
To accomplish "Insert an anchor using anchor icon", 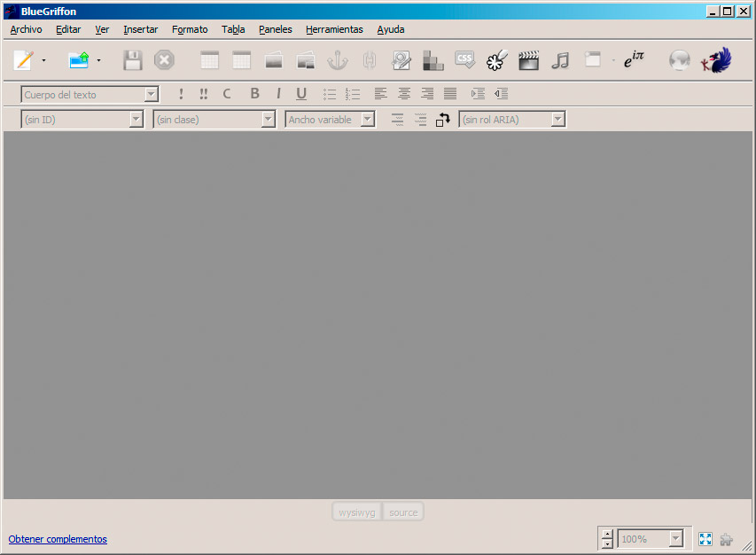I will tap(338, 61).
